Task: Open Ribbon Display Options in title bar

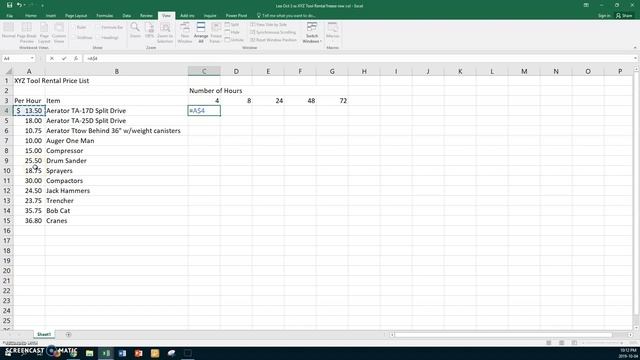Action: [x=586, y=5]
